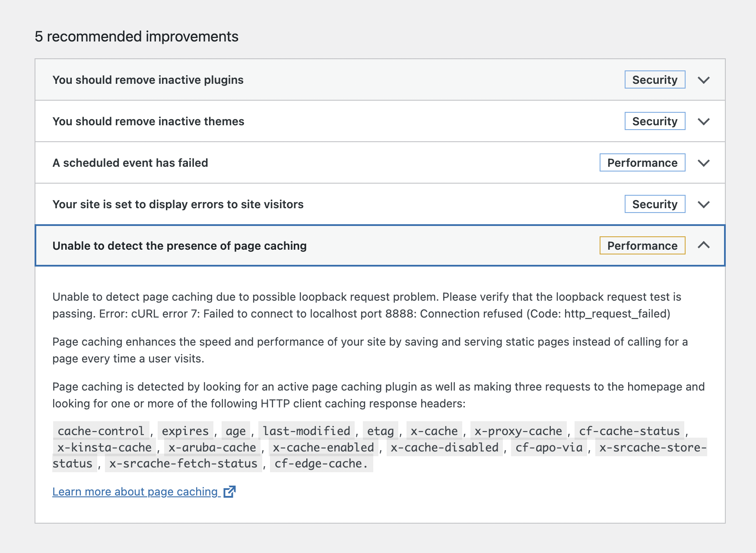Click the x-kinsta-cache header code
756x553 pixels.
click(x=104, y=447)
